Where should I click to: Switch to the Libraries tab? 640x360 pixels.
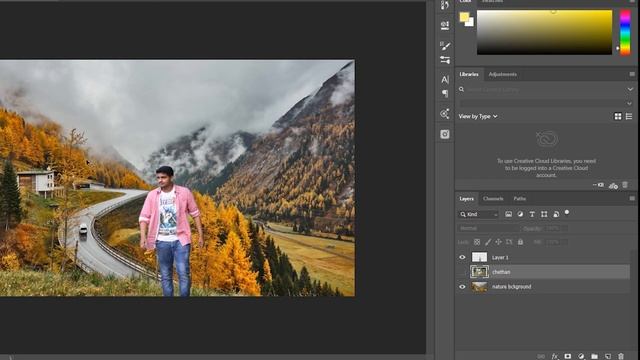[x=469, y=74]
